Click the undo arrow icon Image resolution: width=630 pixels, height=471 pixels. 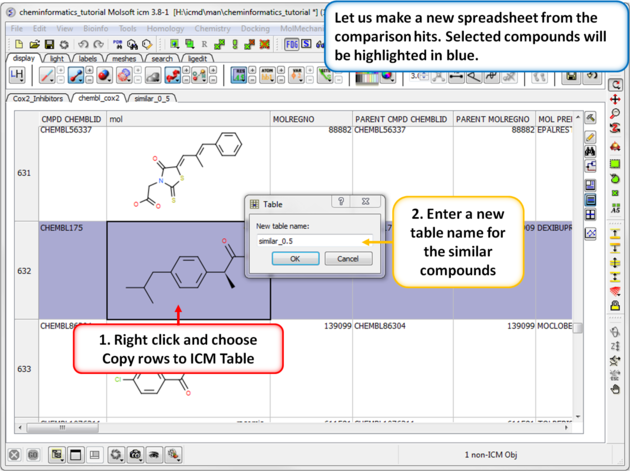(x=83, y=44)
